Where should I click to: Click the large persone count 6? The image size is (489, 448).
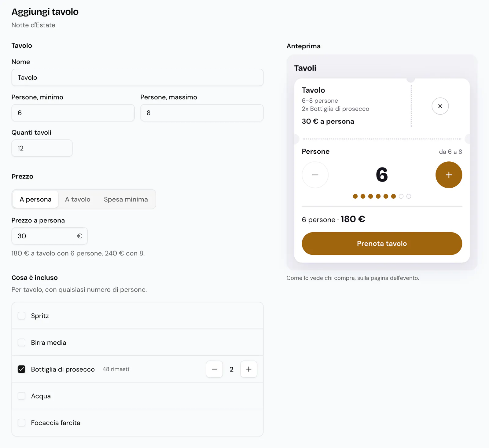point(382,175)
